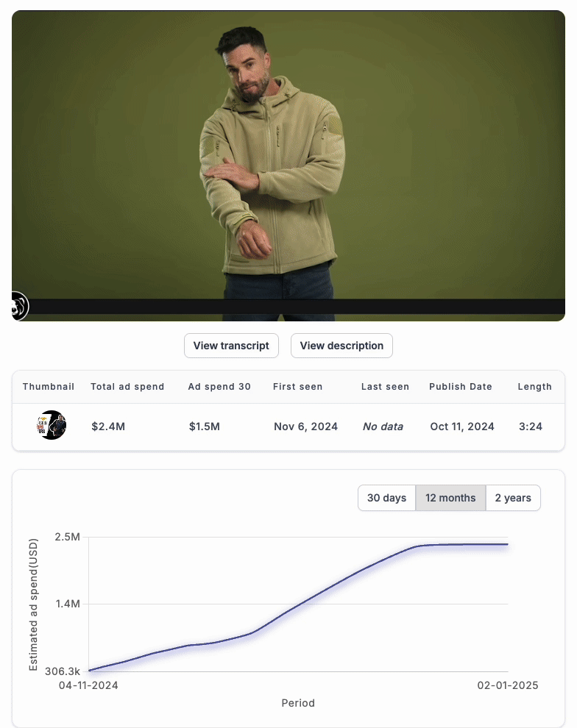Open the View transcript button
This screenshot has height=728, width=577.
231,346
